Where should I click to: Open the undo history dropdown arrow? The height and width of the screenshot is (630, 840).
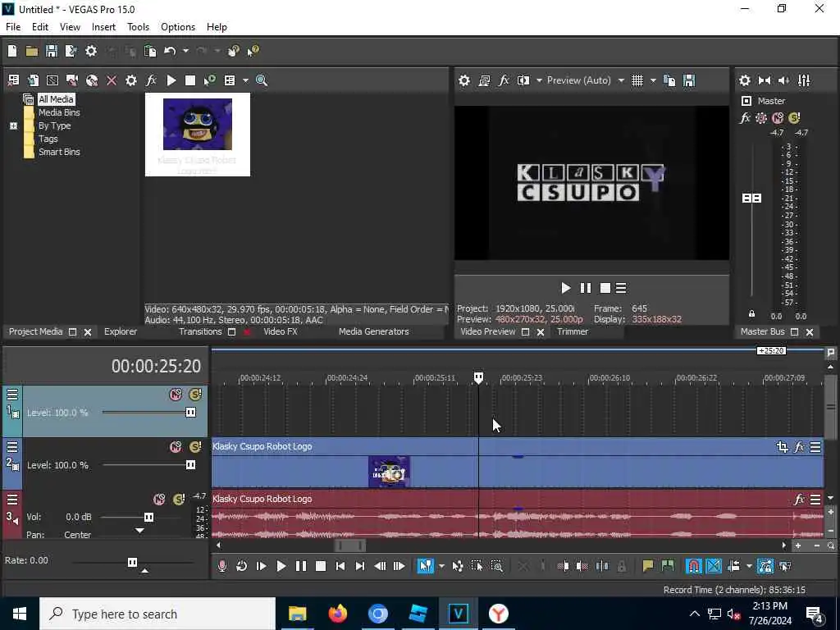pos(185,51)
